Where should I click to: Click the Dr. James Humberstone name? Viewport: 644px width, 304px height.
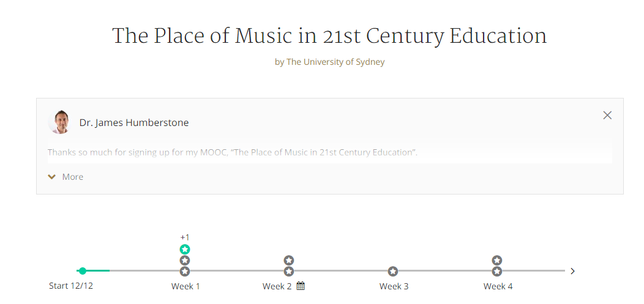pyautogui.click(x=134, y=123)
